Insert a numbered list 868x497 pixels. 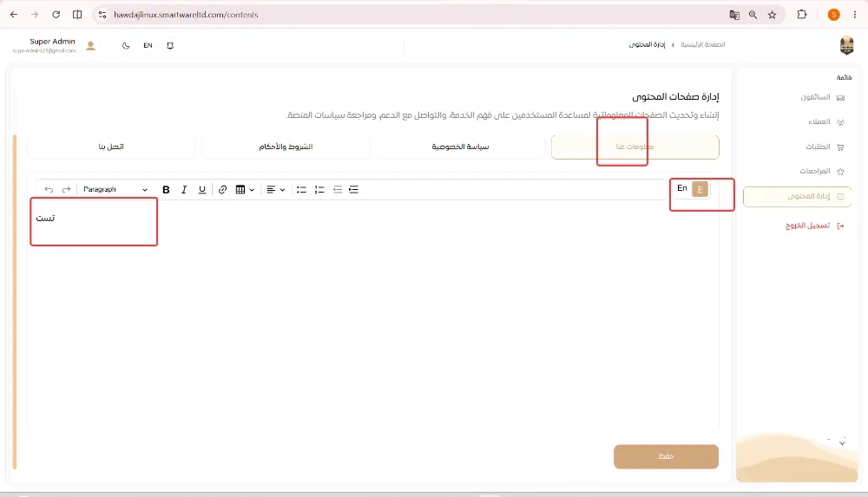[319, 189]
